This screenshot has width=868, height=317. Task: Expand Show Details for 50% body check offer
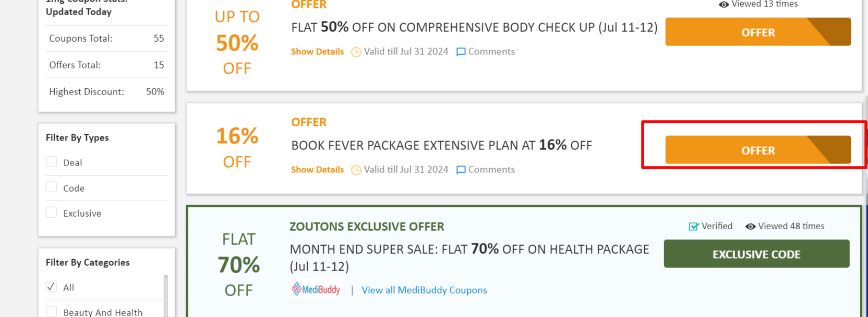pyautogui.click(x=317, y=52)
